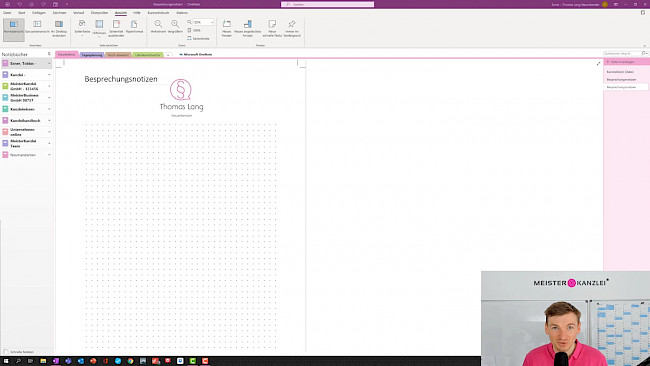
Task: Open Hilfslinien rule lines dropdown
Action: [99, 28]
